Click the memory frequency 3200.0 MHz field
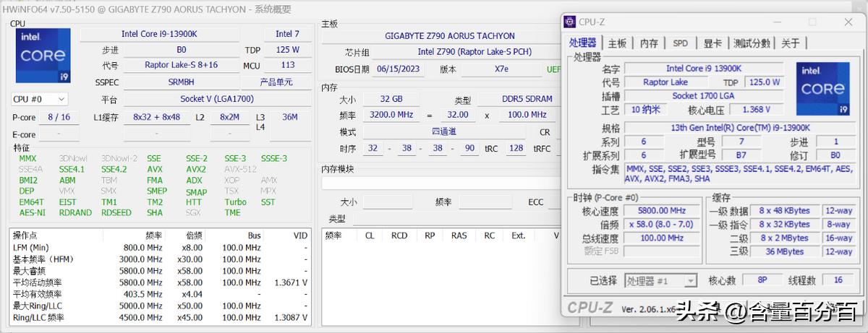This screenshot has height=333, width=868. (x=391, y=115)
